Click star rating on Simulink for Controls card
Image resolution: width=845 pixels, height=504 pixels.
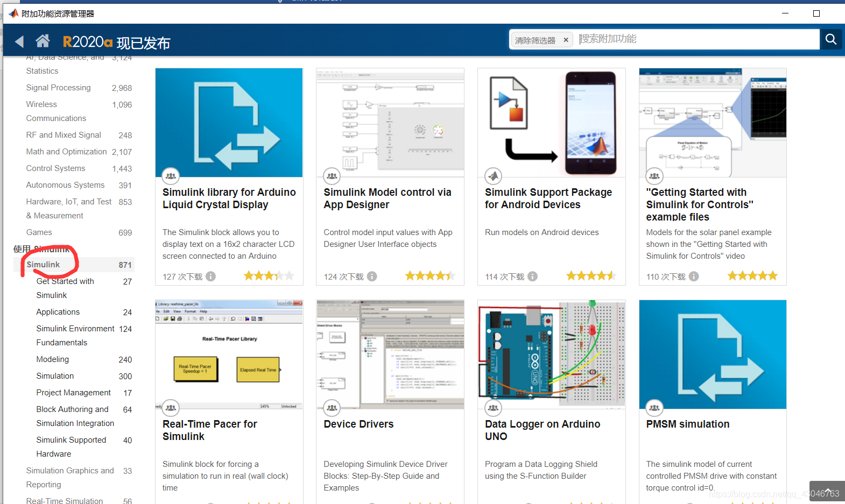752,276
